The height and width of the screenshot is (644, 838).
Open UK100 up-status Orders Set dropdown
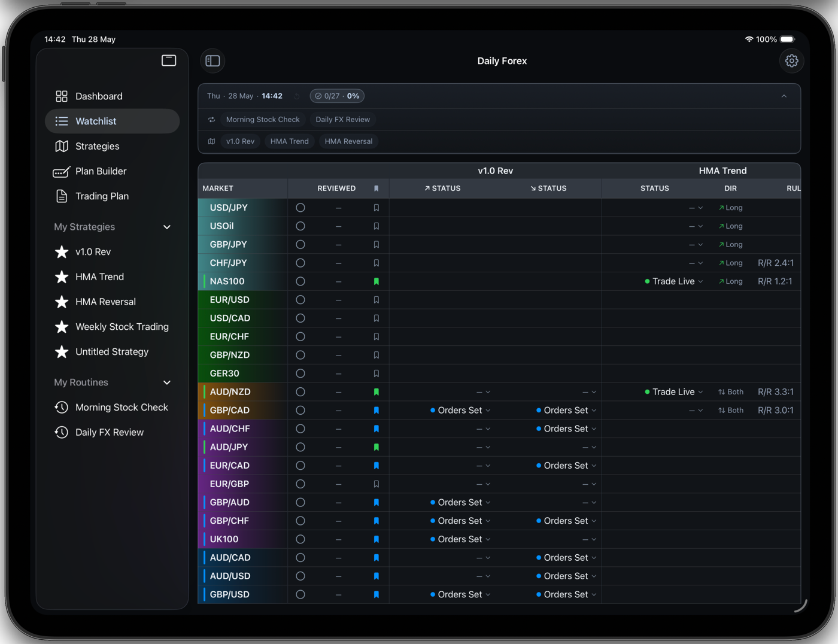coord(460,539)
